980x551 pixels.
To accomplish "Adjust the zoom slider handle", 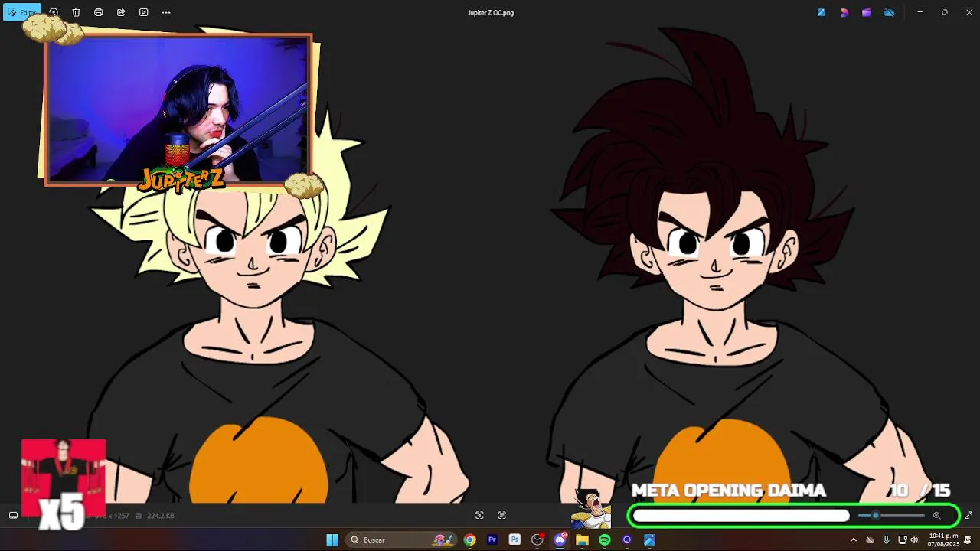I will tap(876, 516).
